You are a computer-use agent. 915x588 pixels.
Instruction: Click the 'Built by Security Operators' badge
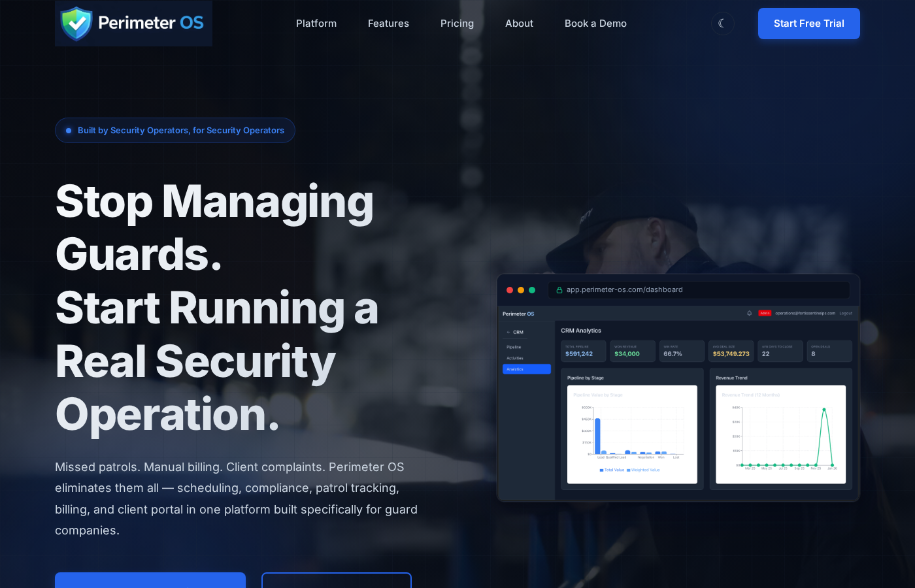(175, 130)
